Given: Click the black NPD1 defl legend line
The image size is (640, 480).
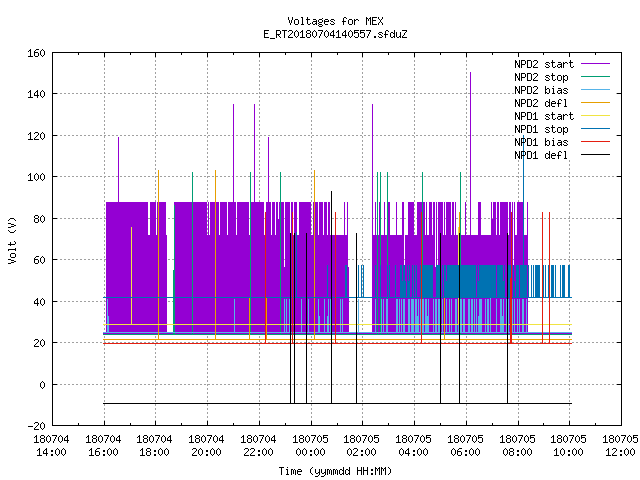Looking at the screenshot, I should (x=595, y=155).
